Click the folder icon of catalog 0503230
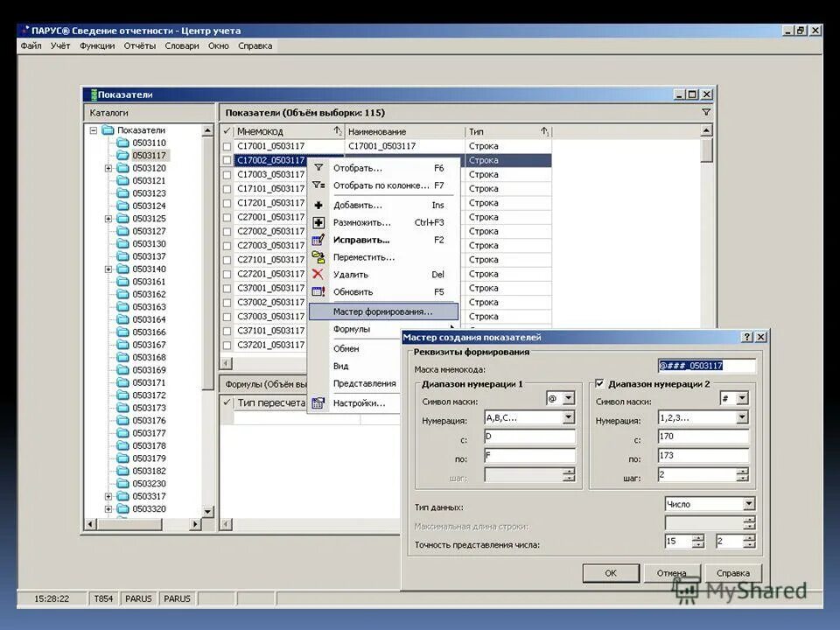Viewport: 840px width, 630px height. (x=122, y=483)
